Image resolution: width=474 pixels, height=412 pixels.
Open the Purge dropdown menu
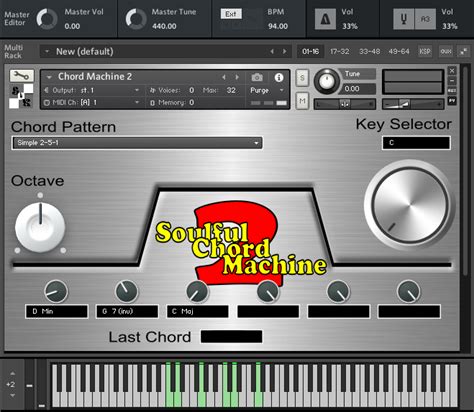coord(267,90)
